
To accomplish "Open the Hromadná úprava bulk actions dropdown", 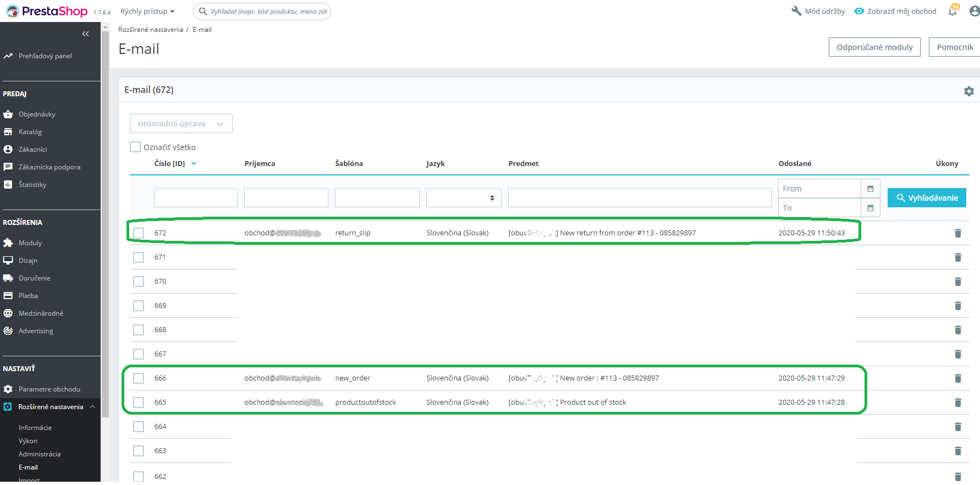I will click(x=181, y=124).
